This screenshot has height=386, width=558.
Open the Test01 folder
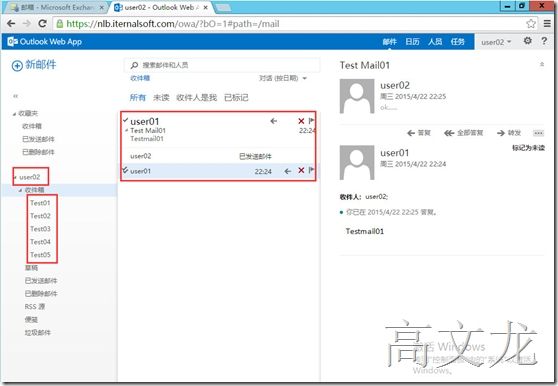[40, 203]
